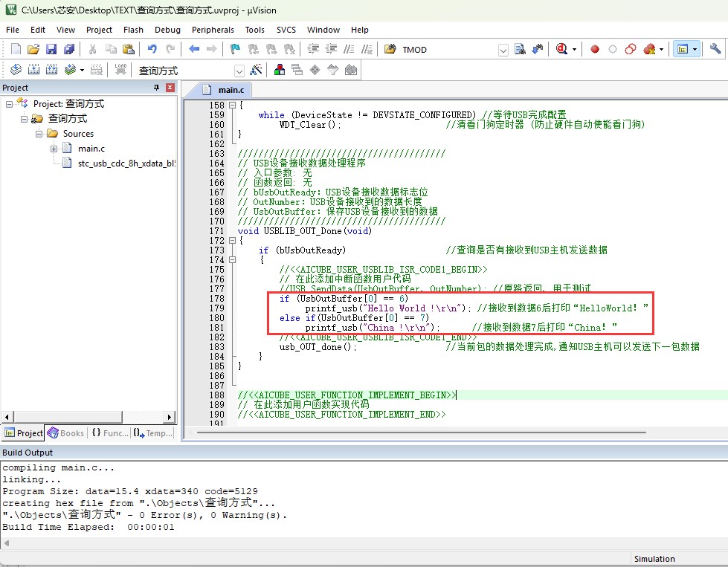
Task: Expand the main.c tree node
Action: (54, 149)
